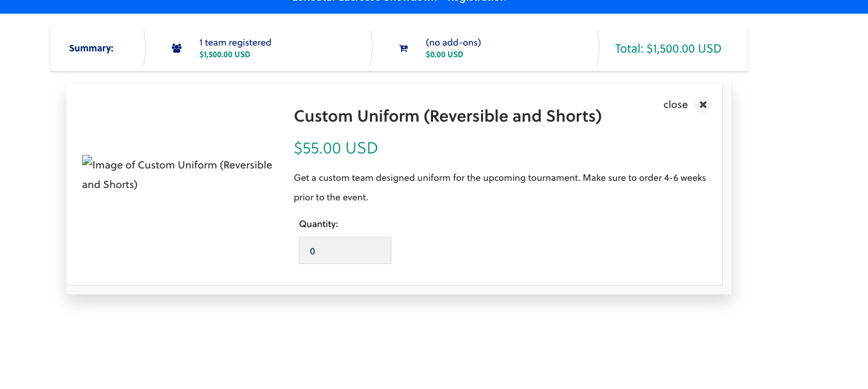Image resolution: width=868 pixels, height=389 pixels.
Task: Click the team group icon in summary
Action: [177, 48]
